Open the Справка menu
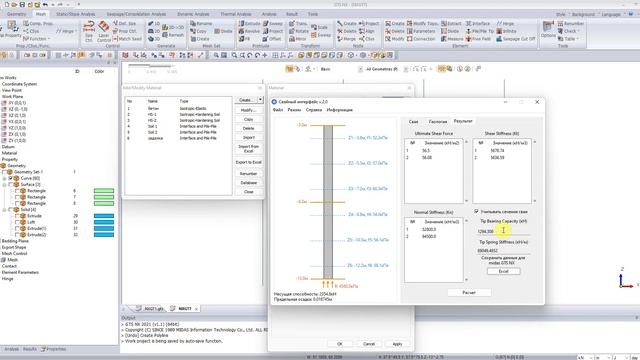Viewport: 640px width, 360px height. click(313, 110)
